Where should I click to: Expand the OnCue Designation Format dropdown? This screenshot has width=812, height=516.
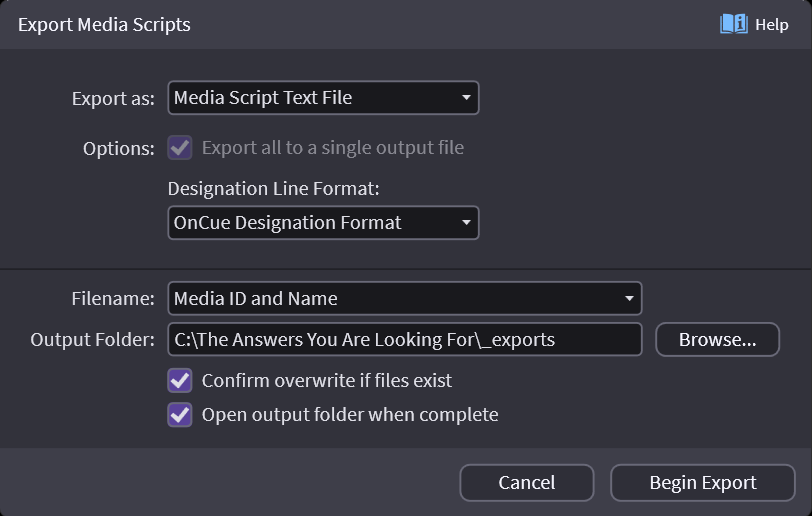click(x=310, y=223)
